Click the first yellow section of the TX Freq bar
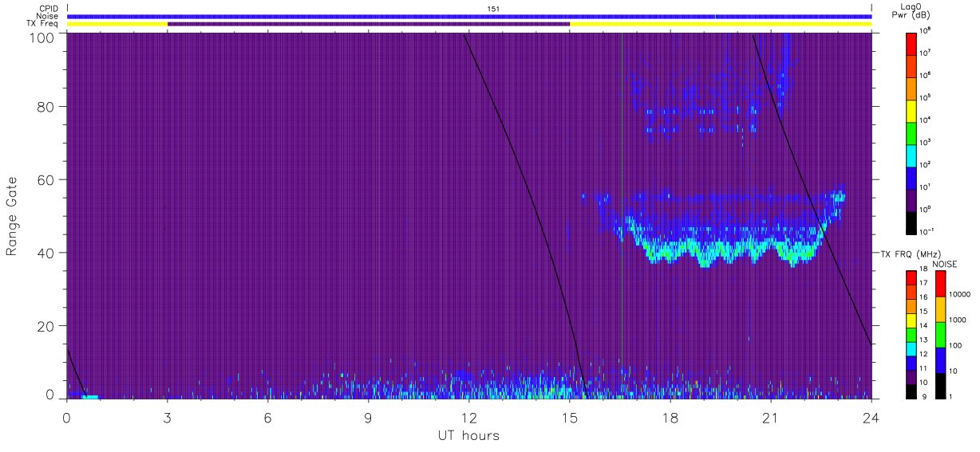The image size is (980, 452). click(x=117, y=24)
